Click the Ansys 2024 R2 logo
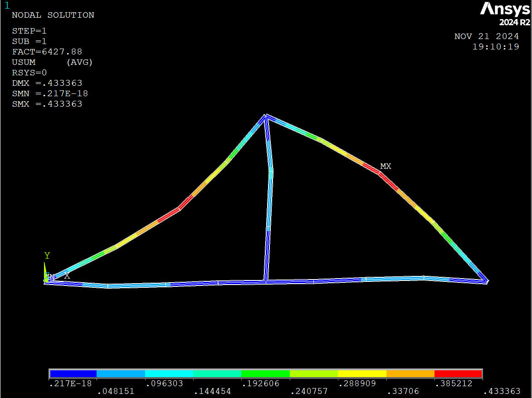 (x=505, y=14)
